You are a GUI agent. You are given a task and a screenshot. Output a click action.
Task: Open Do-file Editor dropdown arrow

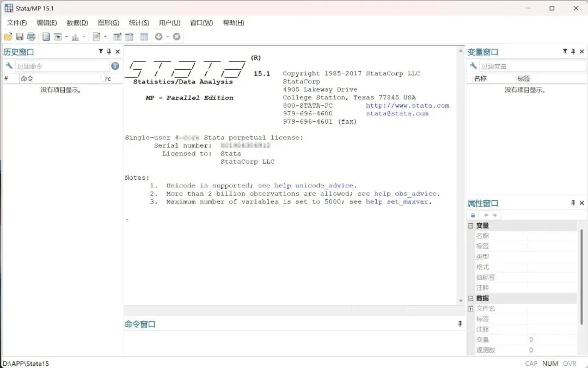[x=106, y=37]
